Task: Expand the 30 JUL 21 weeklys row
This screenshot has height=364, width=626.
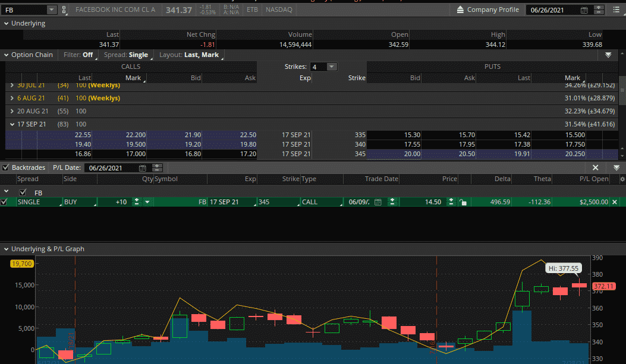Action: click(x=11, y=85)
